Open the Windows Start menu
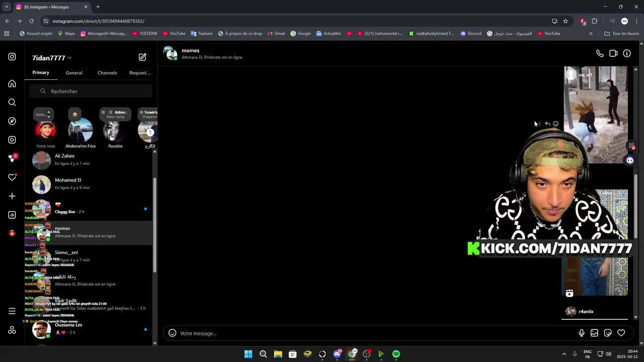Image resolution: width=644 pixels, height=362 pixels. pos(248,354)
